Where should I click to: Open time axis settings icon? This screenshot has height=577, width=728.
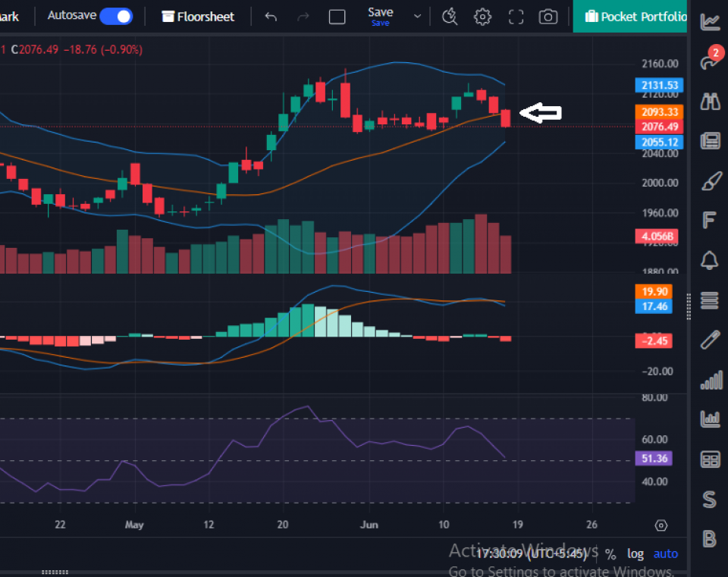(x=661, y=525)
